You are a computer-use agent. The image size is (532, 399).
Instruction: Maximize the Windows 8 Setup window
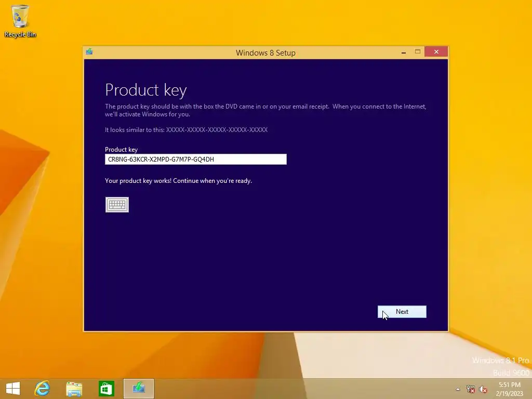pyautogui.click(x=418, y=52)
